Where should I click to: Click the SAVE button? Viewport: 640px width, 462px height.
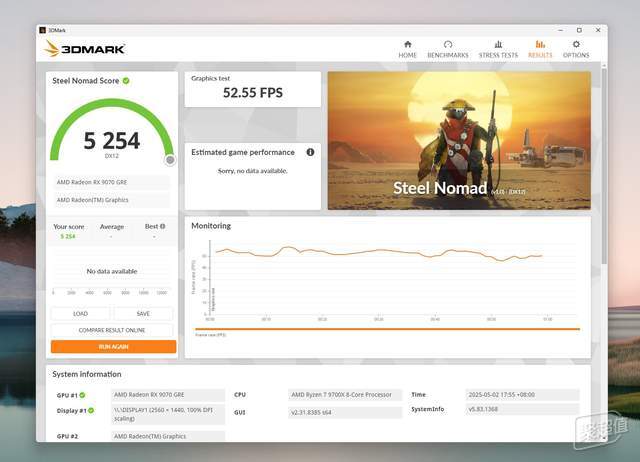click(x=143, y=313)
